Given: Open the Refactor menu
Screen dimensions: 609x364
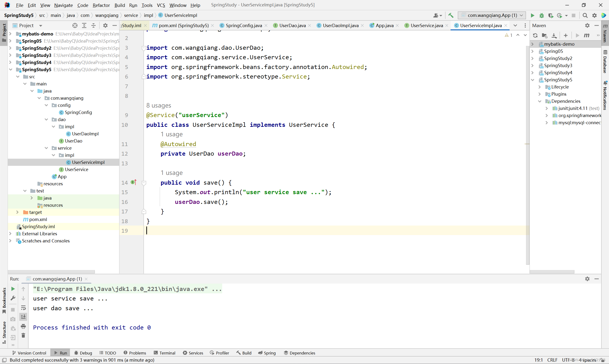Looking at the screenshot, I should 101,5.
